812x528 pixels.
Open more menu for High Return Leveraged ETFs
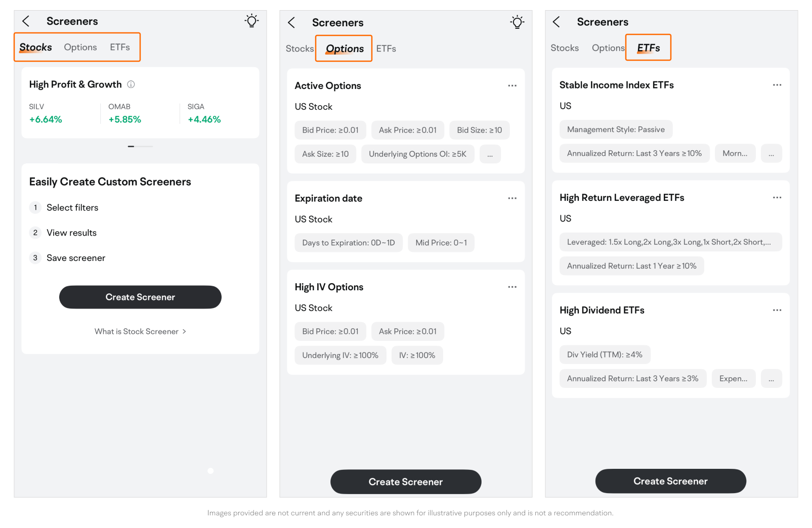point(777,198)
